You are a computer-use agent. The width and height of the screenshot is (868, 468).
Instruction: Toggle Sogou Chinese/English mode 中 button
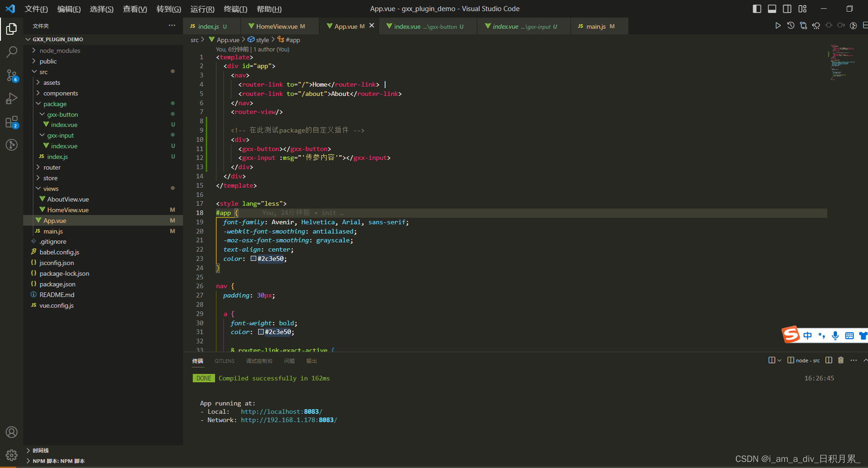[808, 336]
